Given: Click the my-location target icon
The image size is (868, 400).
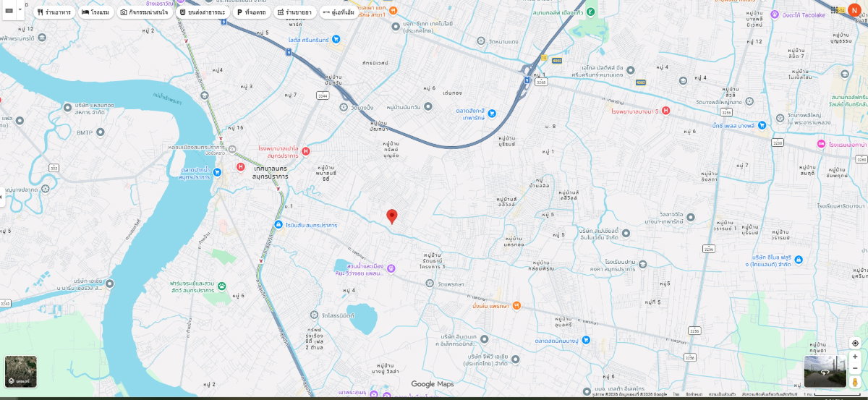Looking at the screenshot, I should coord(854,343).
